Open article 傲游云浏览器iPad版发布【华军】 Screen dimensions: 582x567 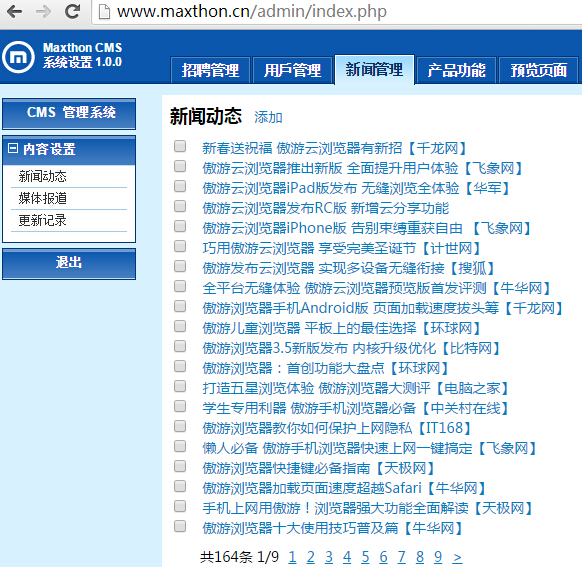tap(356, 189)
